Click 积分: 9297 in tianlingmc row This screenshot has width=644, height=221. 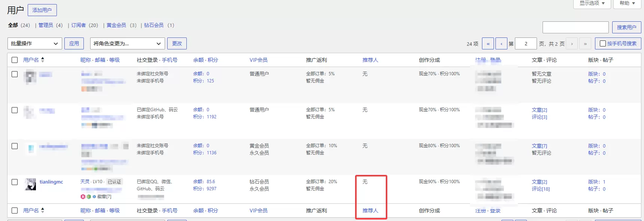[205, 188]
